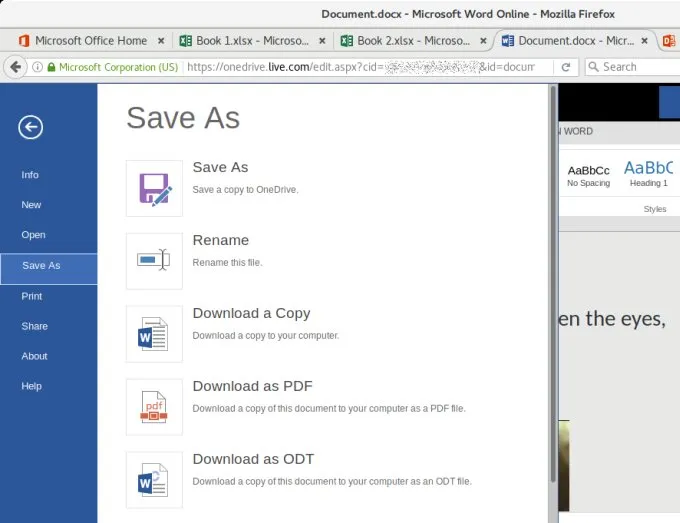This screenshot has width=680, height=523.
Task: Reload the page with the refresh icon
Action: pos(566,67)
